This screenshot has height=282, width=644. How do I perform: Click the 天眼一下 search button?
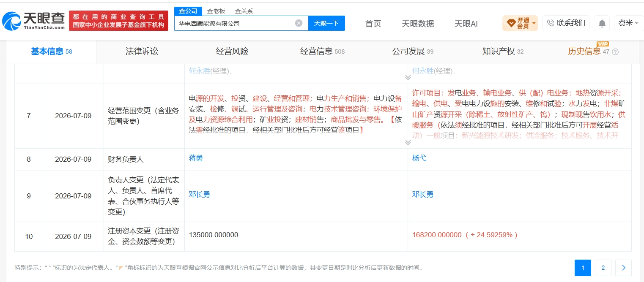click(x=326, y=23)
